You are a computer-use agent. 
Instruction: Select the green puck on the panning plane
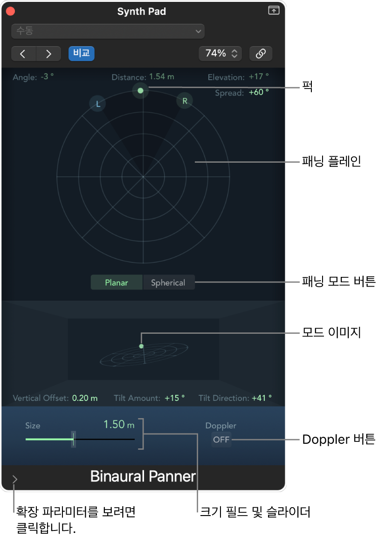pyautogui.click(x=140, y=91)
